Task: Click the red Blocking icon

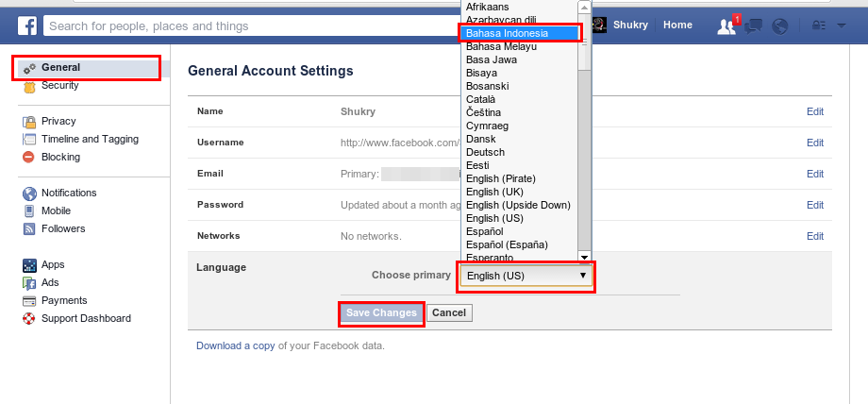Action: (29, 157)
